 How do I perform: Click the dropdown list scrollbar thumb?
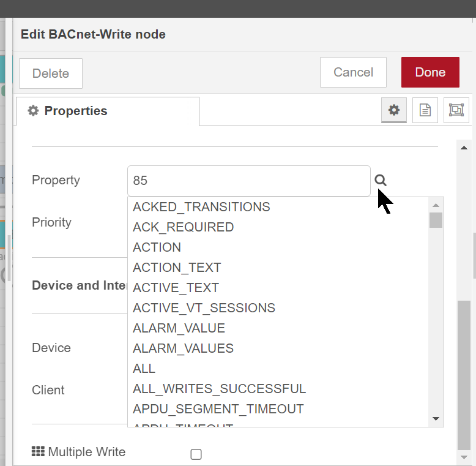point(436,220)
